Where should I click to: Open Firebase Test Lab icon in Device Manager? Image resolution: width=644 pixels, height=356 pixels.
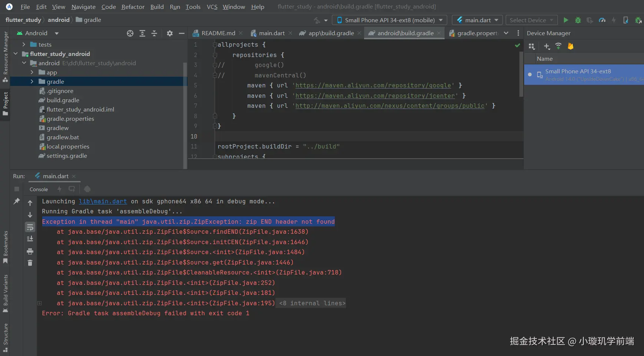click(x=571, y=46)
